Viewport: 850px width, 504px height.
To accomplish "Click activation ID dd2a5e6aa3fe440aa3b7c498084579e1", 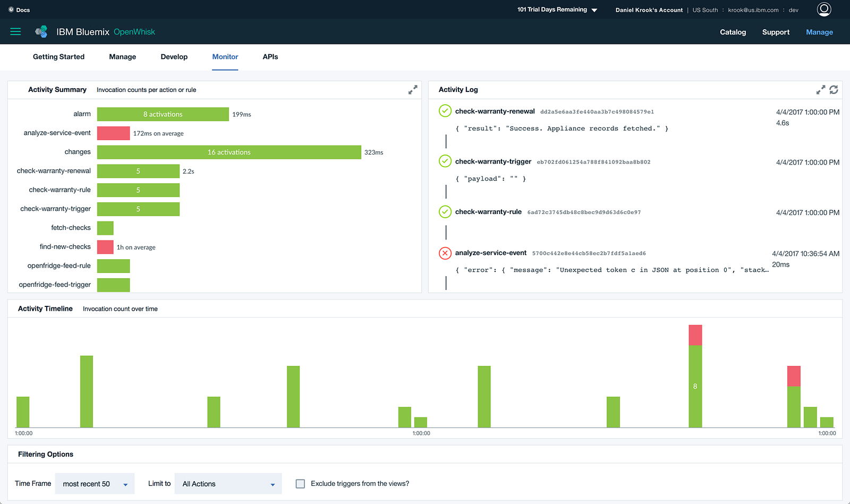I will point(597,112).
